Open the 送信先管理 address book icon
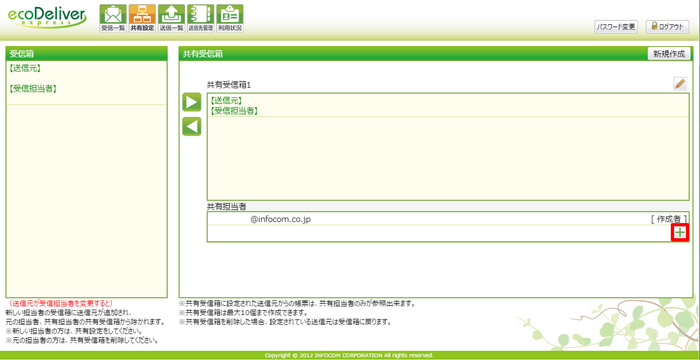This screenshot has width=700, height=360. click(200, 18)
